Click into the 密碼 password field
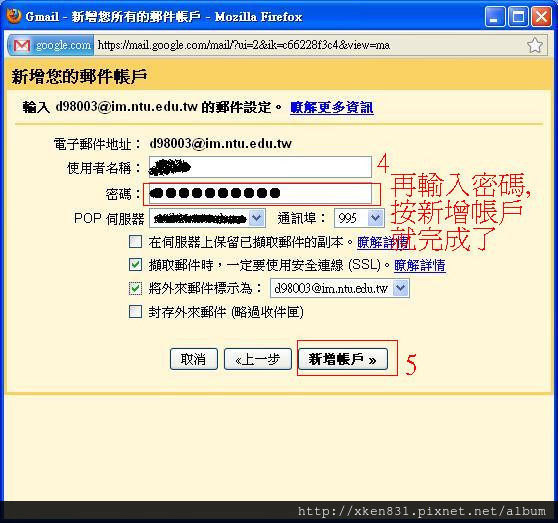The width and height of the screenshot is (558, 523). 260,194
